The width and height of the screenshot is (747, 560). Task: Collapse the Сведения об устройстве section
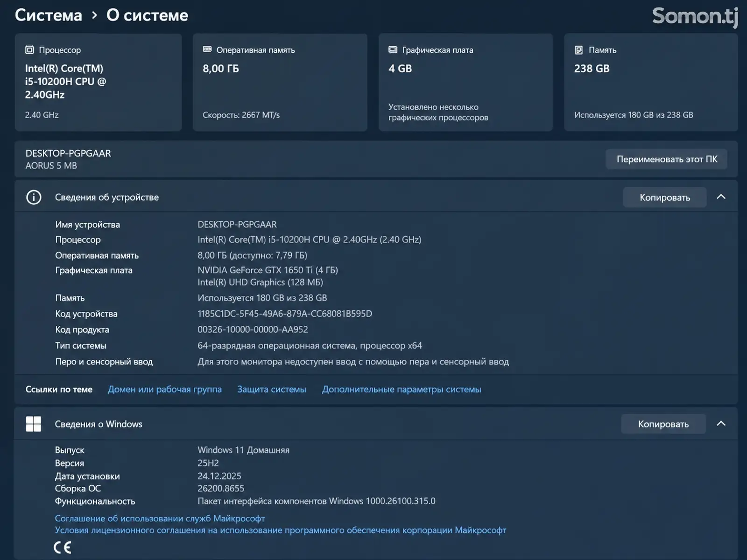point(721,197)
